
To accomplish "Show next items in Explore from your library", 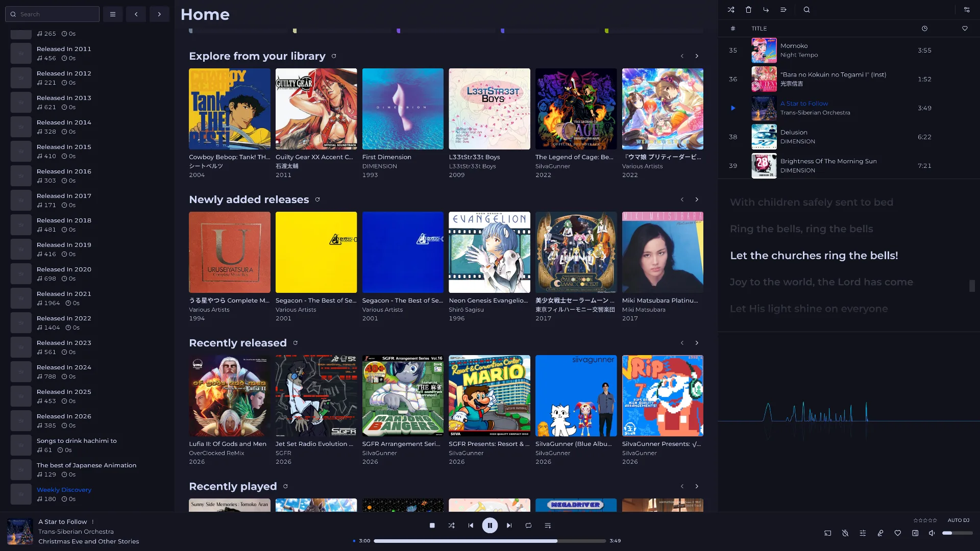I will coord(697,56).
